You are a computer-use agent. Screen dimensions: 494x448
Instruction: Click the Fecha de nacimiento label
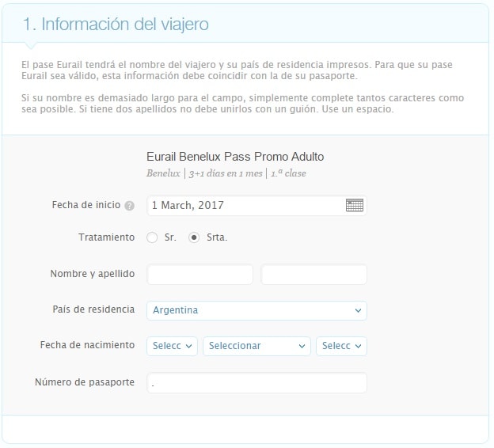pyautogui.click(x=87, y=345)
